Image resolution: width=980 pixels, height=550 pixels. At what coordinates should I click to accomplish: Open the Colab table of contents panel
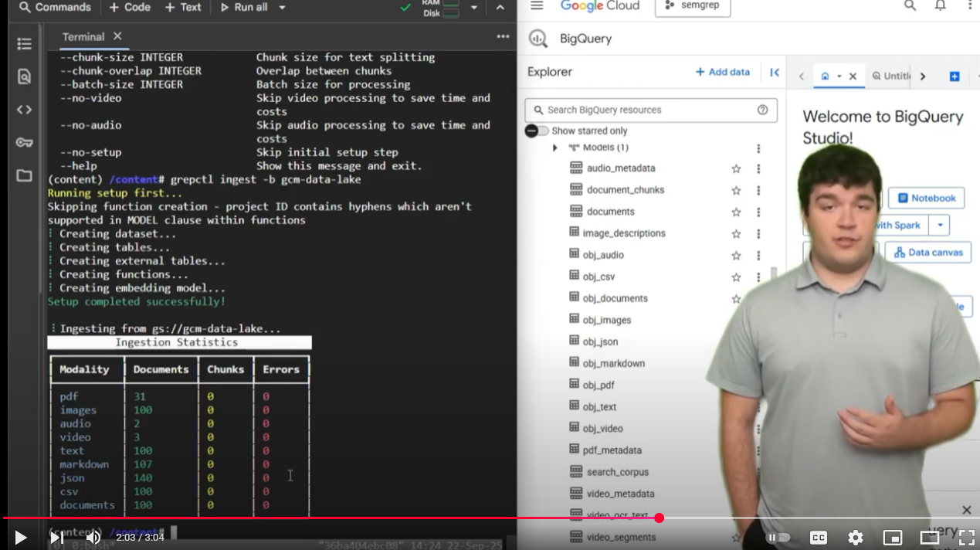(x=24, y=44)
